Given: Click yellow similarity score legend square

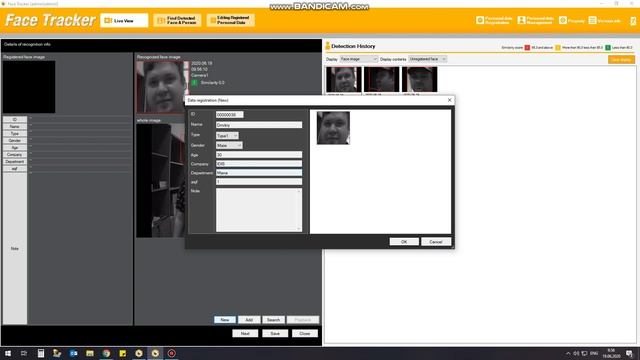Looking at the screenshot, I should click(558, 48).
